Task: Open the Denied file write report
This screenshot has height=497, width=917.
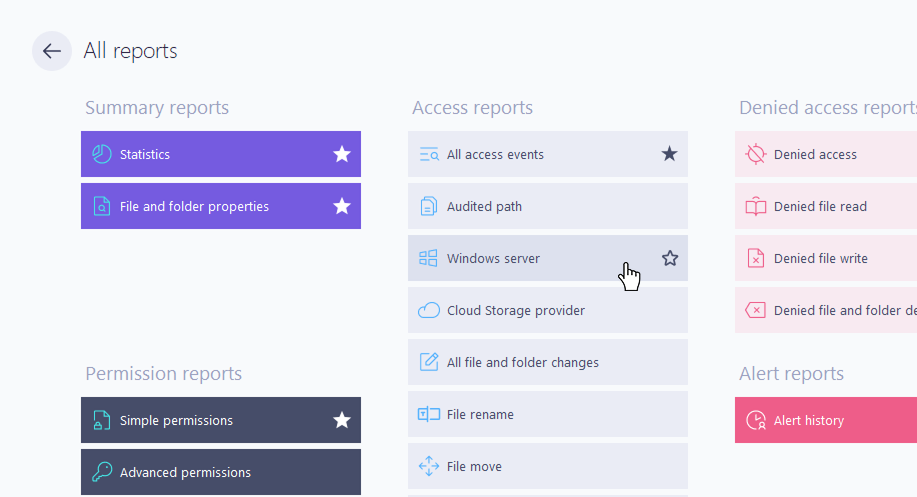Action: pyautogui.click(x=826, y=258)
